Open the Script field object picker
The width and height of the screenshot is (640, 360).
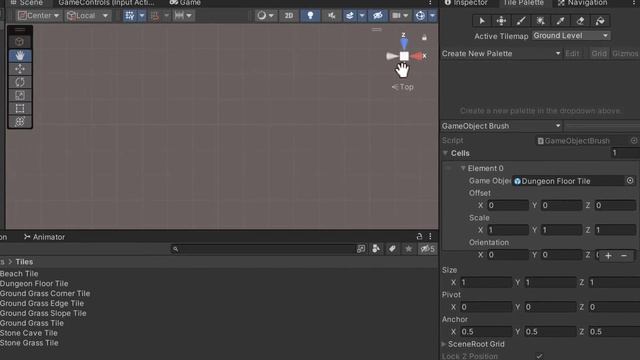pyautogui.click(x=634, y=140)
